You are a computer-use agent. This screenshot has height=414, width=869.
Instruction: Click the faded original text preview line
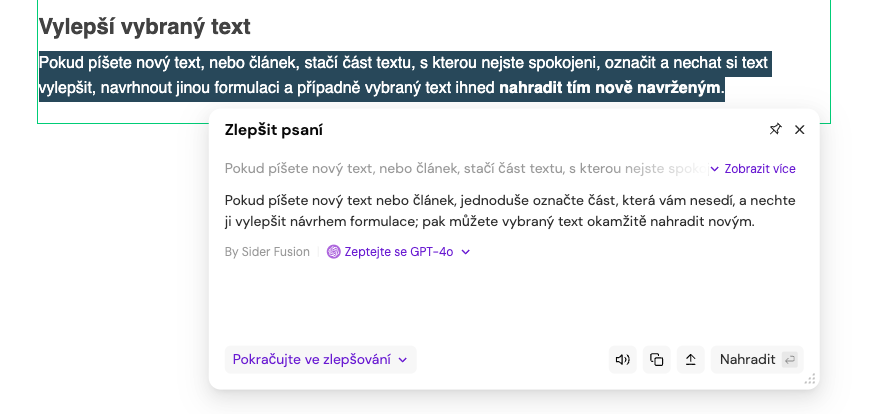(467, 168)
